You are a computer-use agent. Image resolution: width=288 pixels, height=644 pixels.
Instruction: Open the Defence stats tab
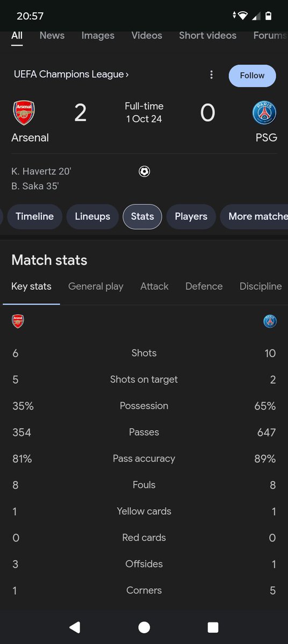click(204, 287)
